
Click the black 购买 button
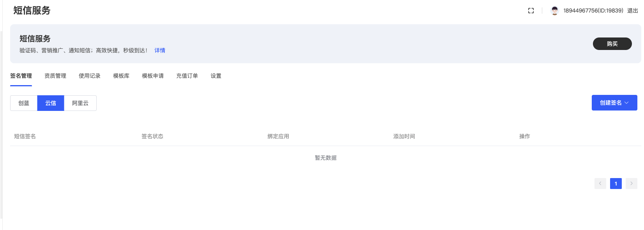[612, 44]
